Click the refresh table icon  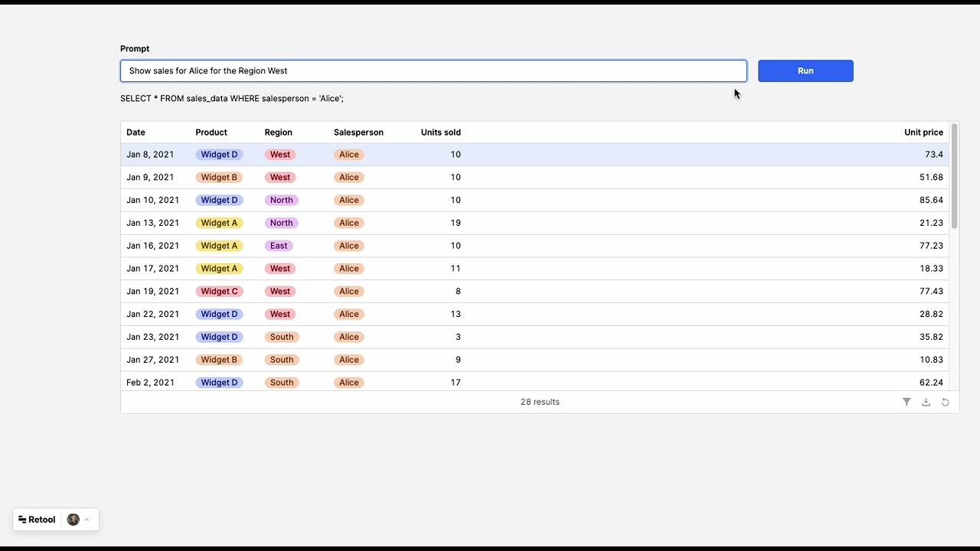pyautogui.click(x=946, y=402)
